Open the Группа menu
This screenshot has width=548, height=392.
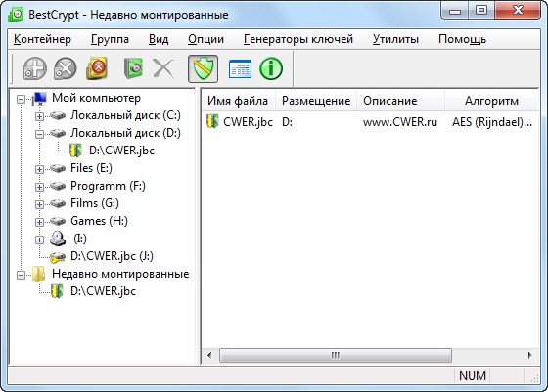pos(110,39)
